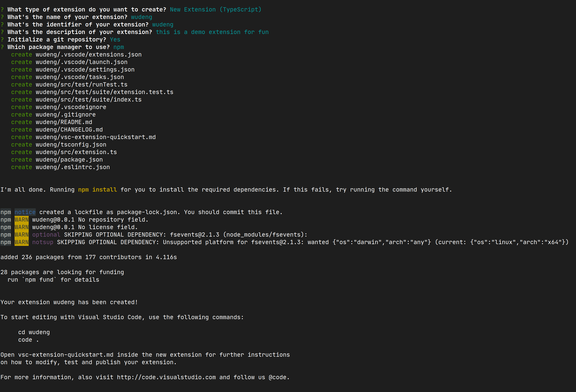This screenshot has width=576, height=392.
Task: Click the blue "notice" npm label
Action: (x=25, y=212)
